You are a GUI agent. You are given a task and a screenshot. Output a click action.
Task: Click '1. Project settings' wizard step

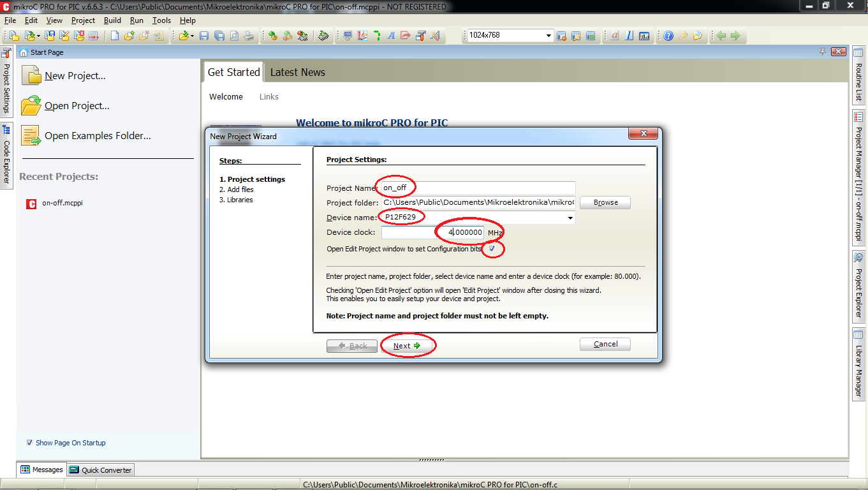[252, 179]
